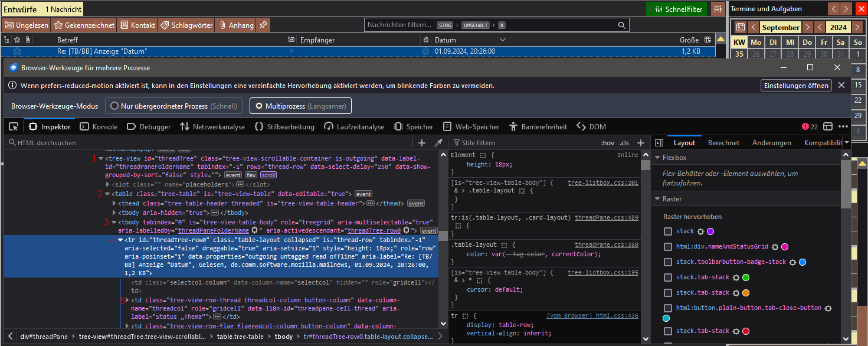Screen dimensions: 868x346
Task: Open the Berechnet sidebar tab
Action: click(x=723, y=143)
